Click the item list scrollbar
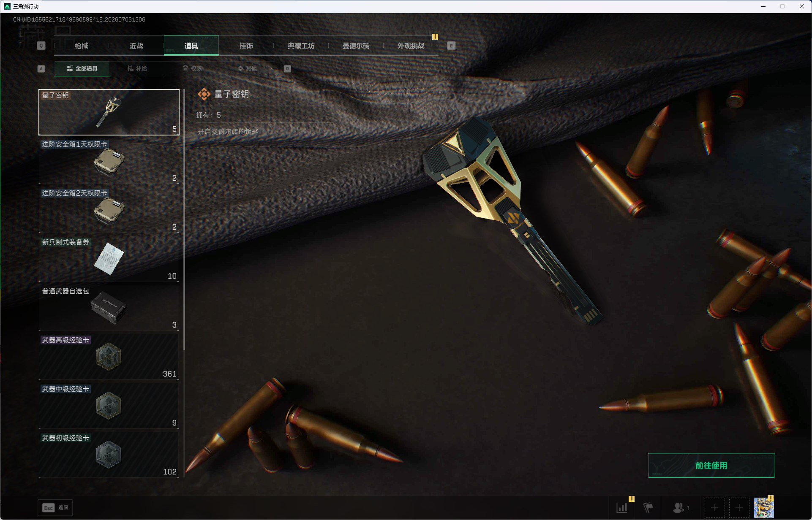 coord(184,219)
